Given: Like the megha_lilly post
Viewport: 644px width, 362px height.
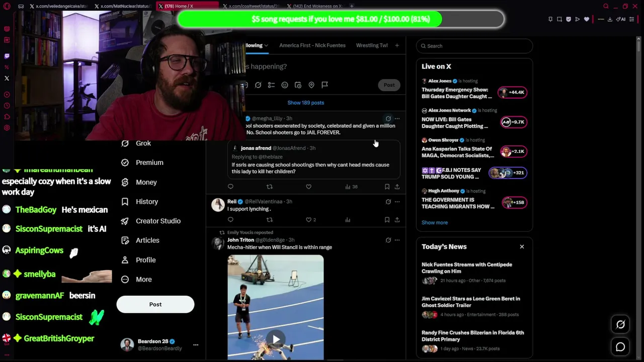Looking at the screenshot, I should 308,187.
